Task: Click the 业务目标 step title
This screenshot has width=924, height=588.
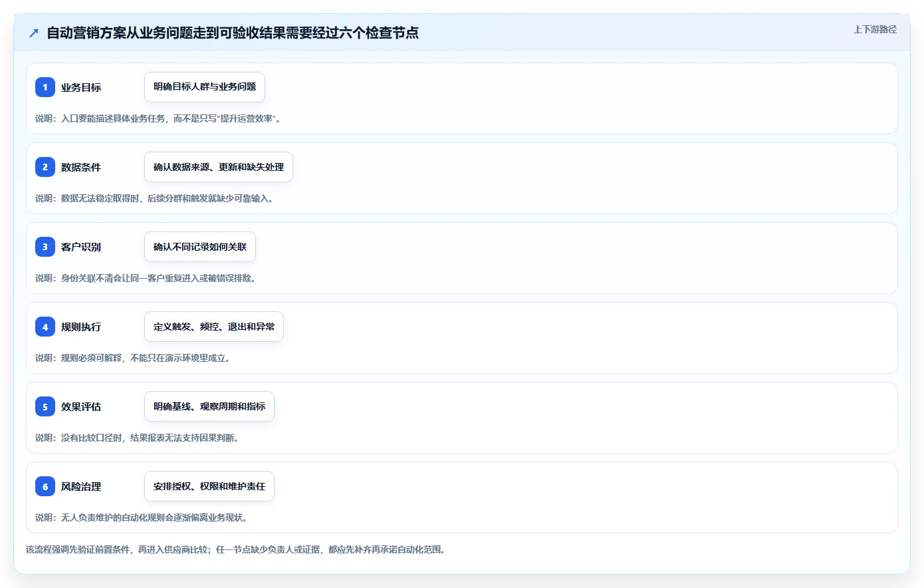Action: tap(81, 87)
